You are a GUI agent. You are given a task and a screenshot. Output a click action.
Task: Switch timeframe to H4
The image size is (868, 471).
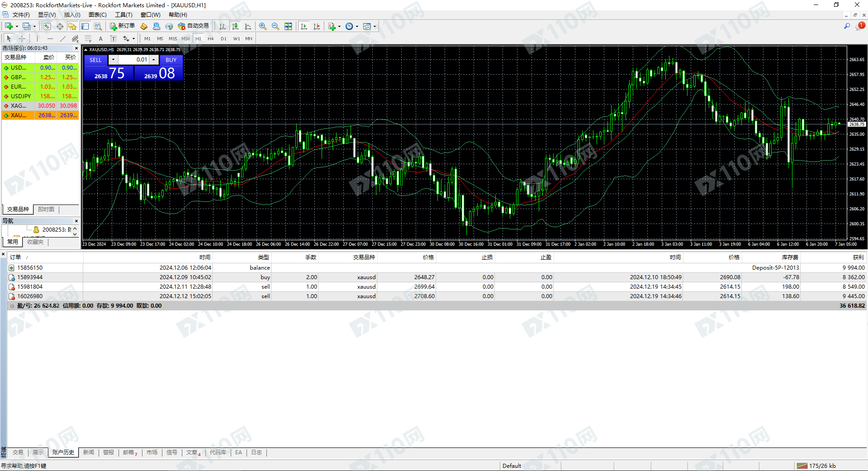[211, 38]
